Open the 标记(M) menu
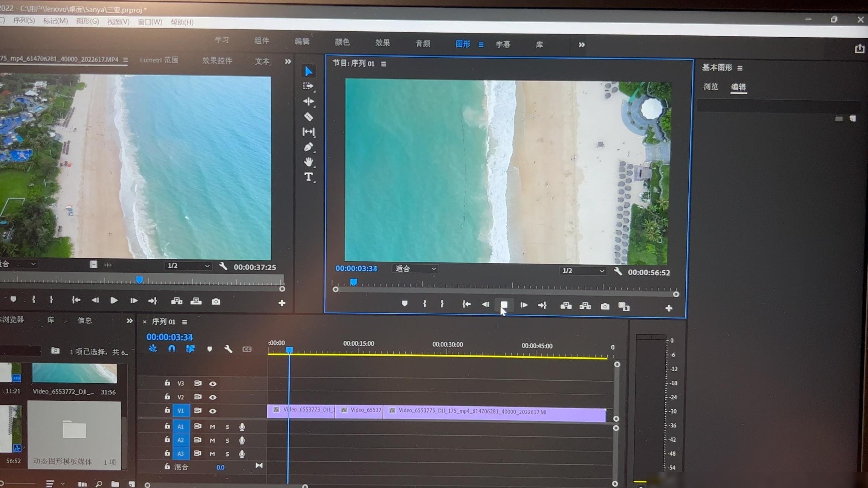 [x=55, y=21]
